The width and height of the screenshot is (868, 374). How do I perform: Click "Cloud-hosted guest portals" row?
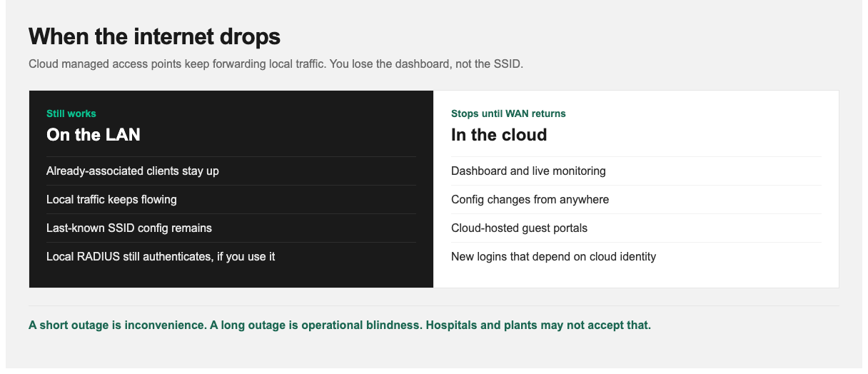[x=636, y=228]
